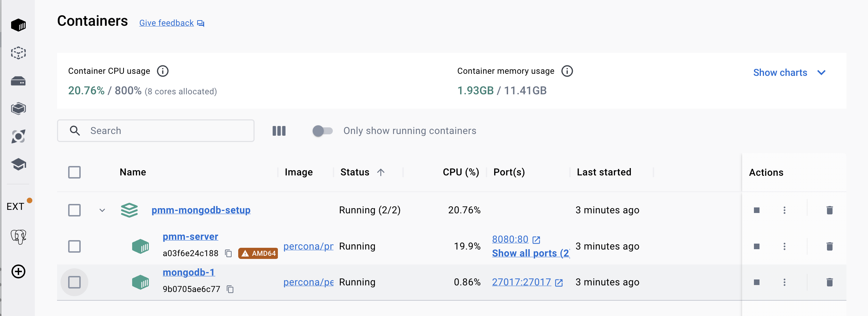868x316 pixels.
Task: Stop the mongodb-1 container
Action: pyautogui.click(x=757, y=282)
